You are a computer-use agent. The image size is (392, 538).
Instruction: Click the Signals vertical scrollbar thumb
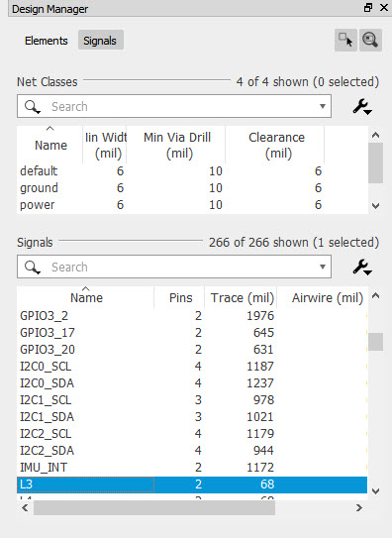point(375,342)
